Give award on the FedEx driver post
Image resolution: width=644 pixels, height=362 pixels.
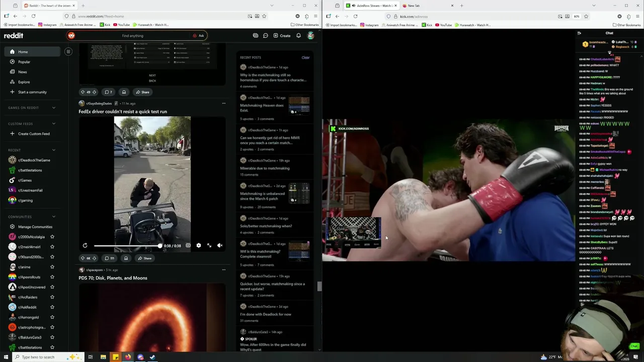pyautogui.click(x=126, y=258)
